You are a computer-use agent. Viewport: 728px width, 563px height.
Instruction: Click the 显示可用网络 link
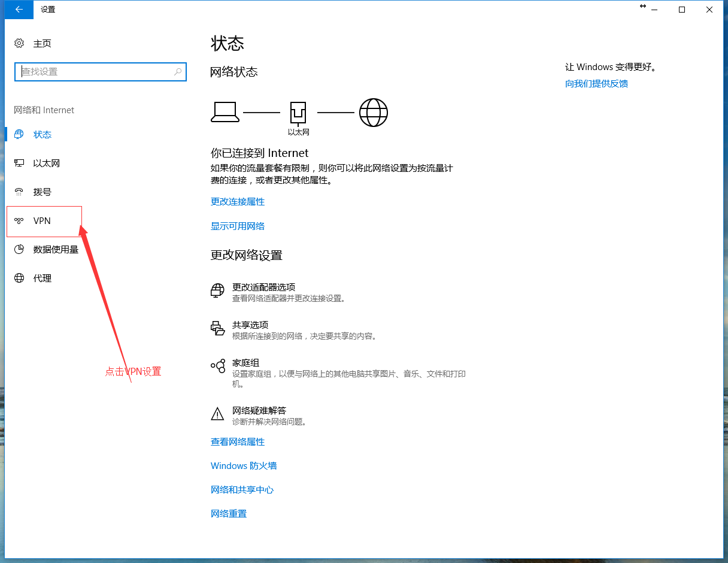coord(238,226)
